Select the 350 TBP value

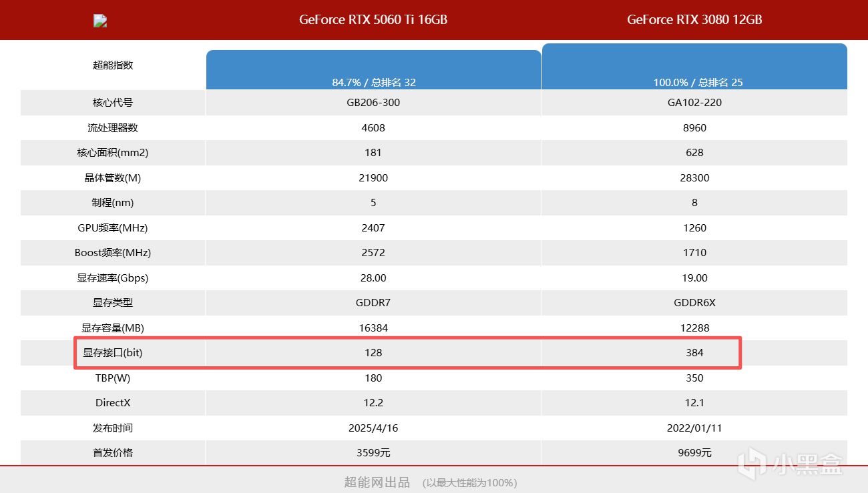point(694,378)
